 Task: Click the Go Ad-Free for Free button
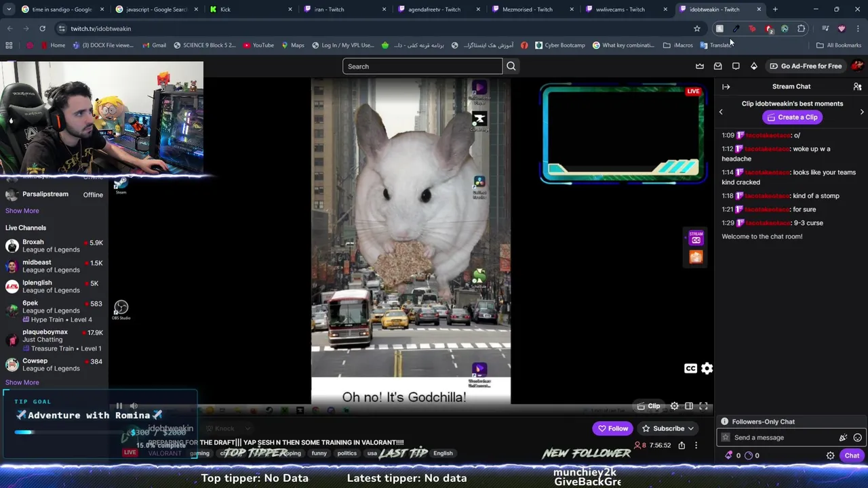[806, 66]
